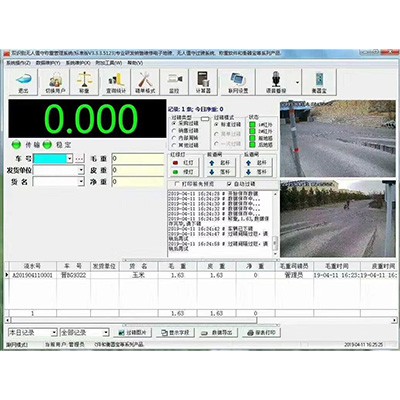Open the 帮助 menu

[x=135, y=63]
